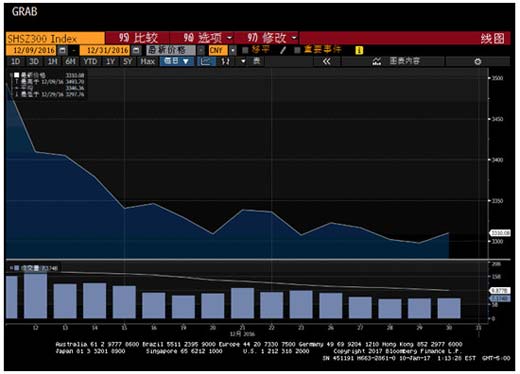Open the end date calendar picker
520x374 pixels.
pyautogui.click(x=136, y=50)
